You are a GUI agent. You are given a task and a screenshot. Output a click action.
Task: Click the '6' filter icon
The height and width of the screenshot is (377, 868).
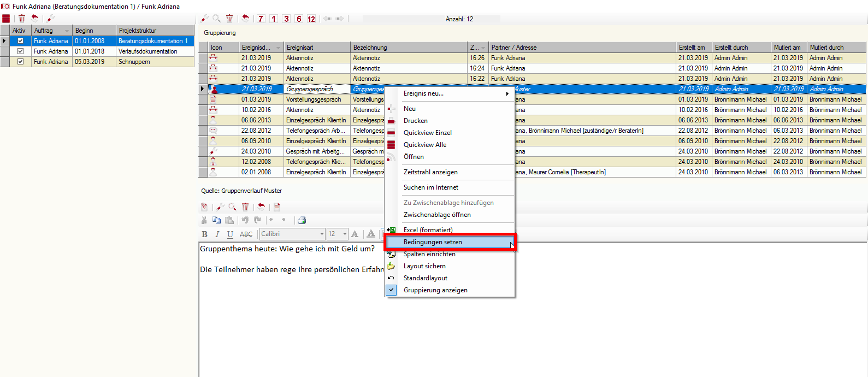[x=299, y=19]
